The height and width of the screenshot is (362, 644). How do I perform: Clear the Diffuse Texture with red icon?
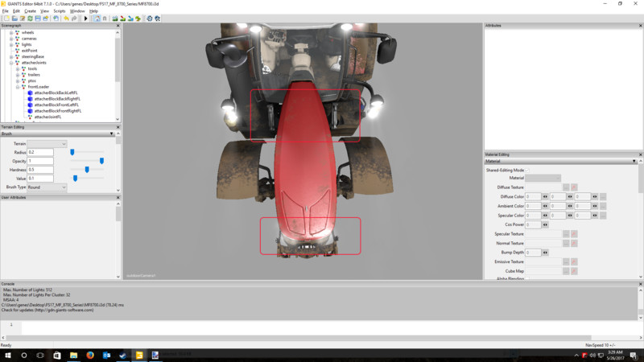pyautogui.click(x=574, y=187)
